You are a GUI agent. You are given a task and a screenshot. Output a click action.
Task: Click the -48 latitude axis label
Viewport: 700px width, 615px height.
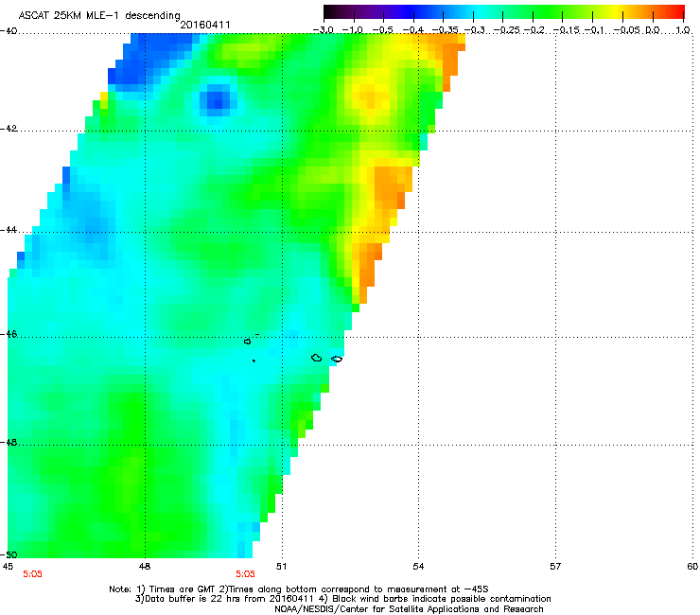[x=9, y=442]
